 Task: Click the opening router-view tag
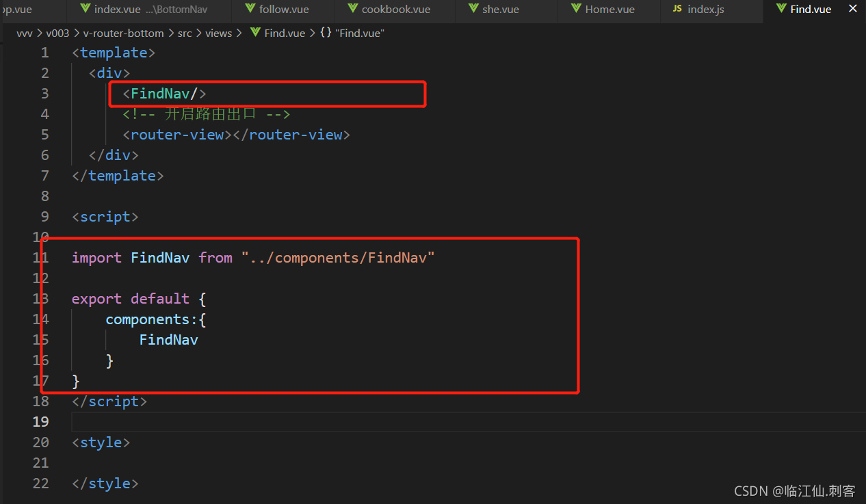[x=177, y=135]
